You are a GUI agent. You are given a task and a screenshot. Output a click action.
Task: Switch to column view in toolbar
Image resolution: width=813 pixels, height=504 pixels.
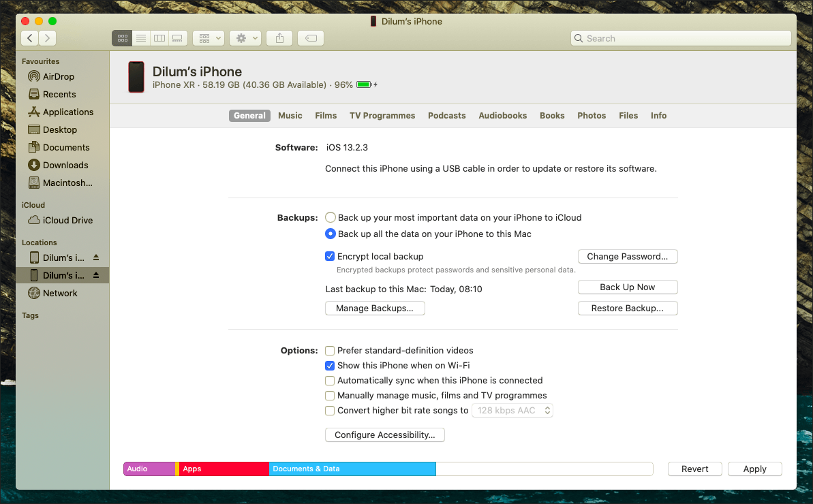(159, 38)
